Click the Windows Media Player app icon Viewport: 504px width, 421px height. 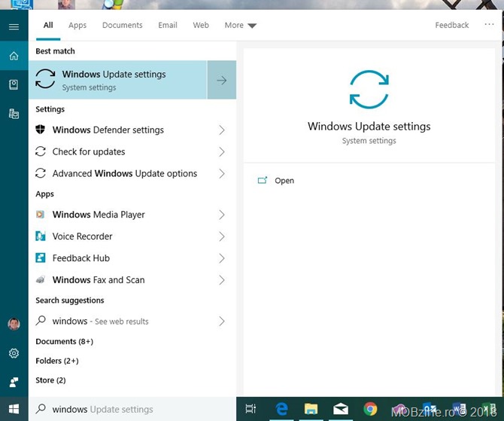(40, 215)
